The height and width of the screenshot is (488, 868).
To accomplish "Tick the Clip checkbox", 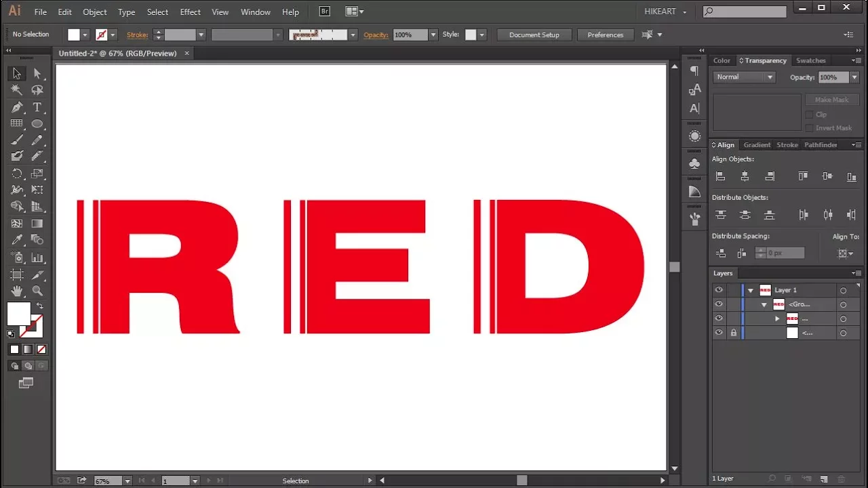I will tap(809, 115).
